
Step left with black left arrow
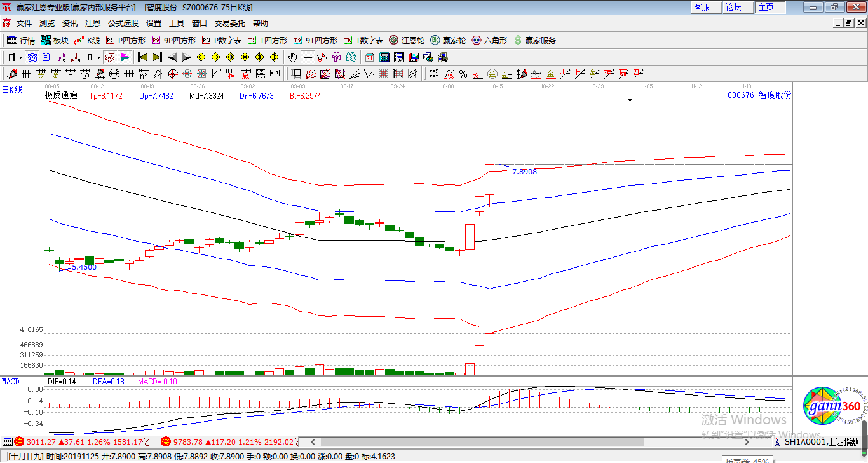point(172,57)
